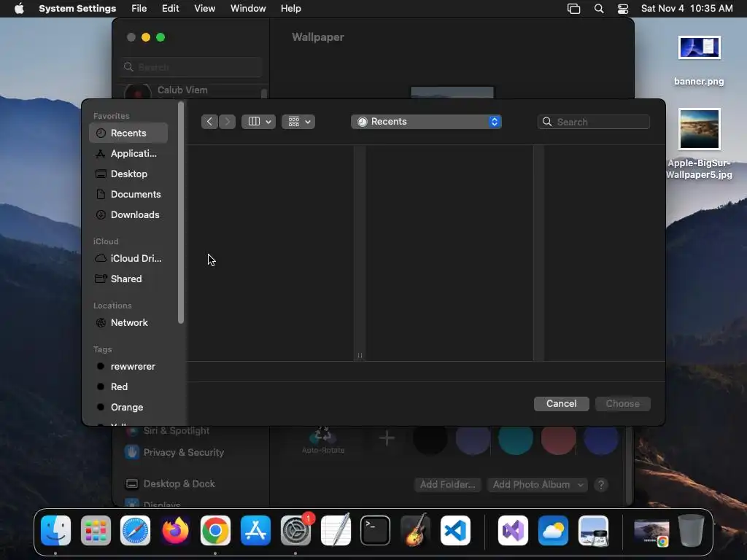Open Terminal from the Dock

coord(376,531)
